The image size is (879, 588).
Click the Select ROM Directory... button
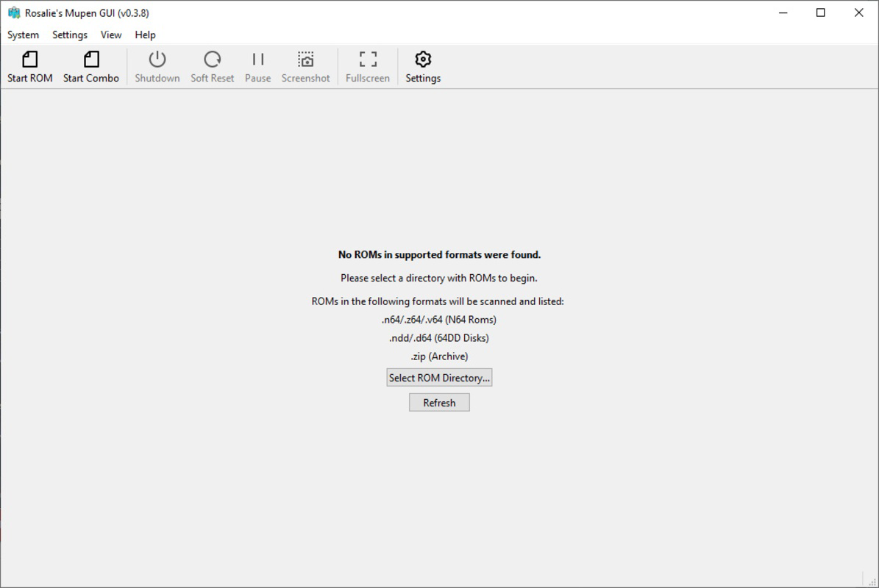(440, 378)
